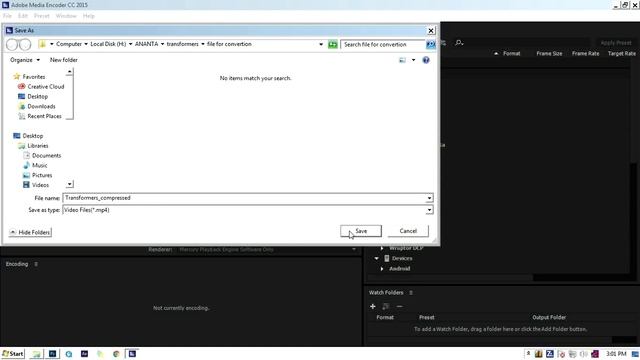Click the search magnifier button in dialog

[x=431, y=44]
